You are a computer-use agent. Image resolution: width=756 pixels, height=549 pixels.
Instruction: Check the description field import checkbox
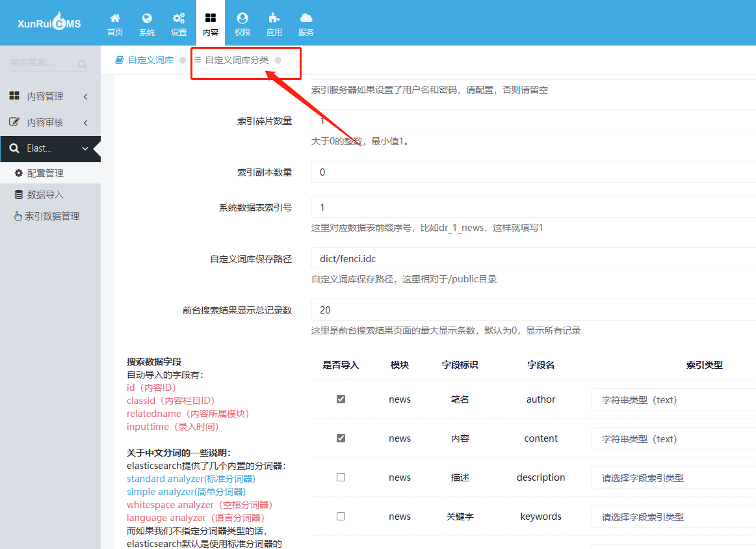click(x=341, y=477)
